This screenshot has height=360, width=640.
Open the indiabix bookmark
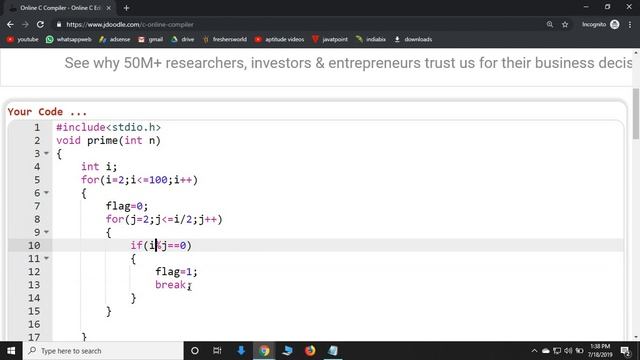(371, 39)
